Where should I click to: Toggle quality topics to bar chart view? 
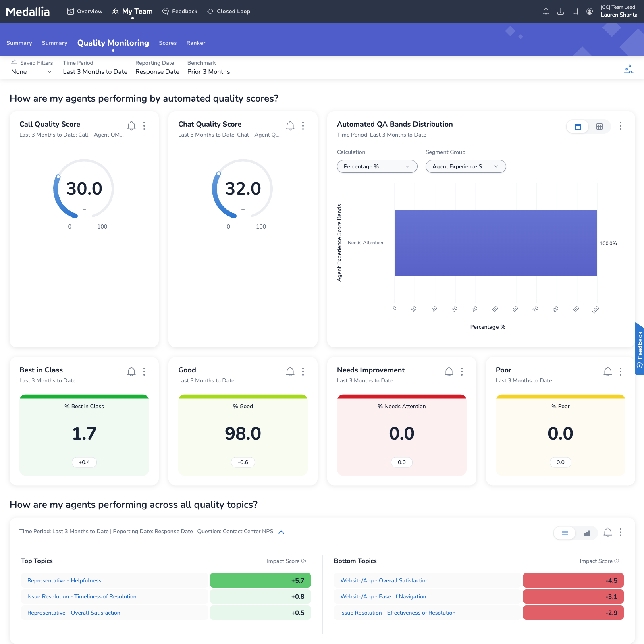click(586, 533)
